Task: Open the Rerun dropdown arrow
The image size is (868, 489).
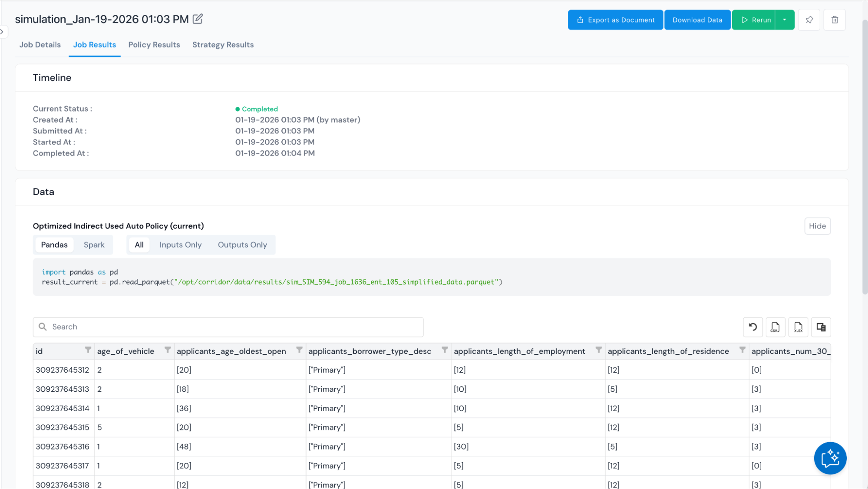Action: point(785,20)
